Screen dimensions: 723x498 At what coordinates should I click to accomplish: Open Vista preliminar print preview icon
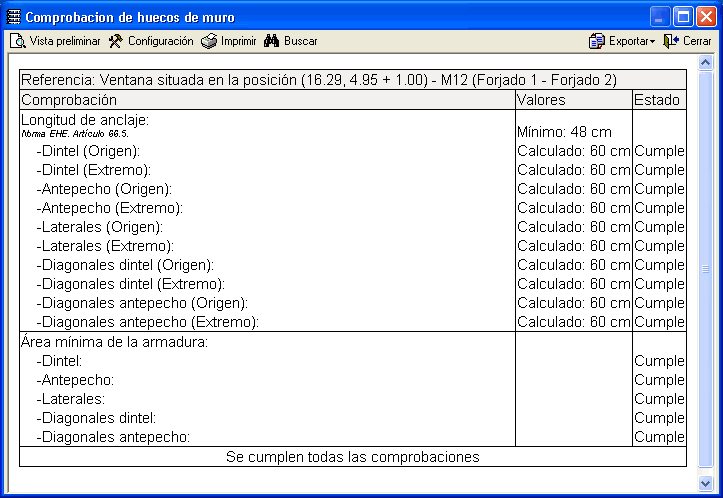[x=18, y=41]
